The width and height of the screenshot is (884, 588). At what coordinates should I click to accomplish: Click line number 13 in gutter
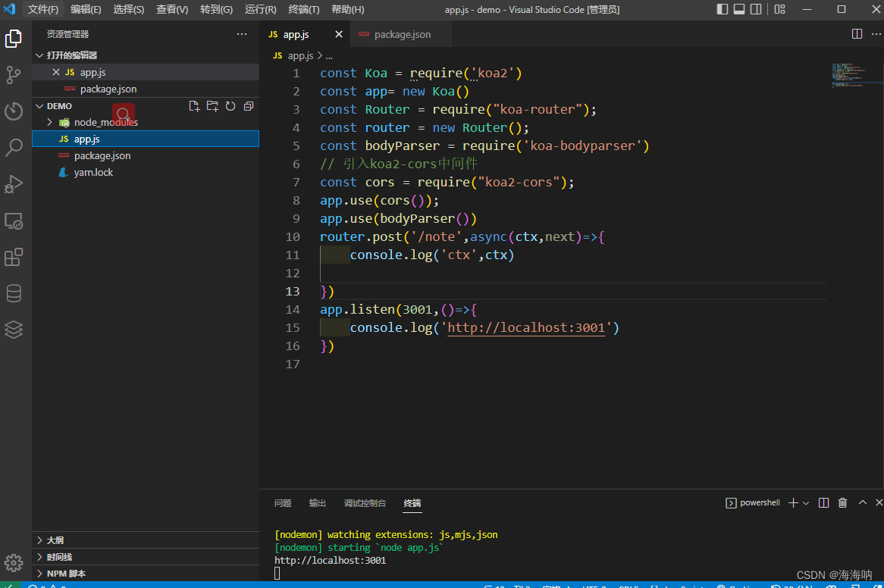[293, 291]
